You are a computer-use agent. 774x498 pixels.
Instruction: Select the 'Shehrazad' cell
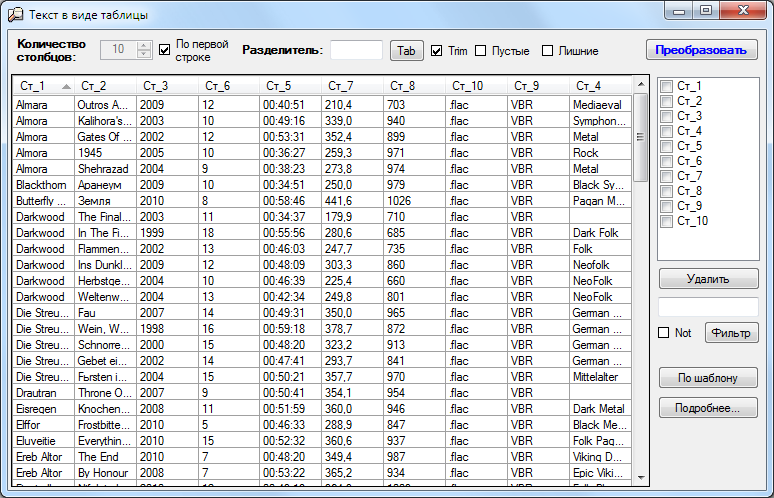(106, 169)
